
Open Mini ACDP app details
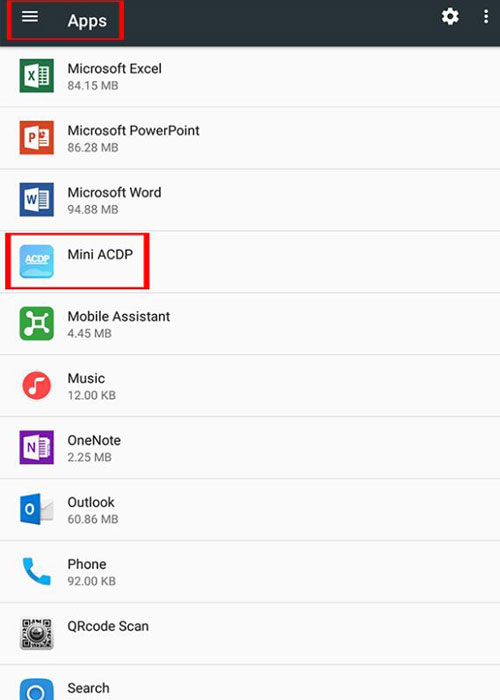pyautogui.click(x=250, y=262)
